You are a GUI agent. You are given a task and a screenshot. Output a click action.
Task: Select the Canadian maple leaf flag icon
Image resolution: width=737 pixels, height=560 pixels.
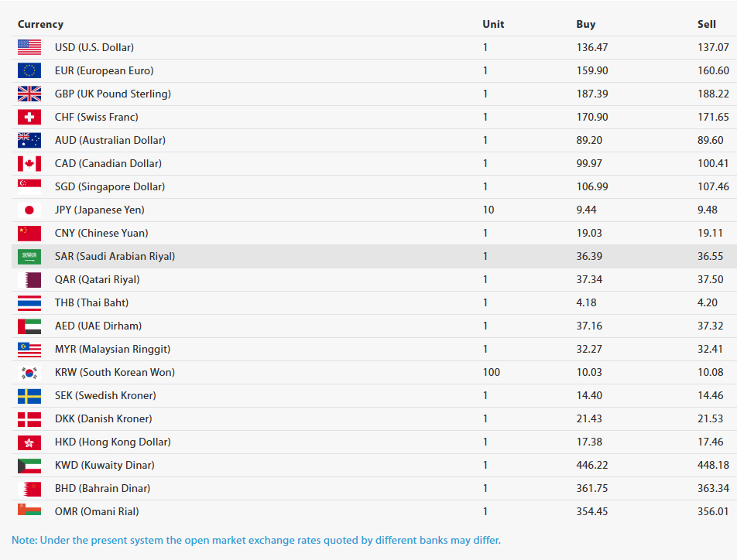pos(29,163)
